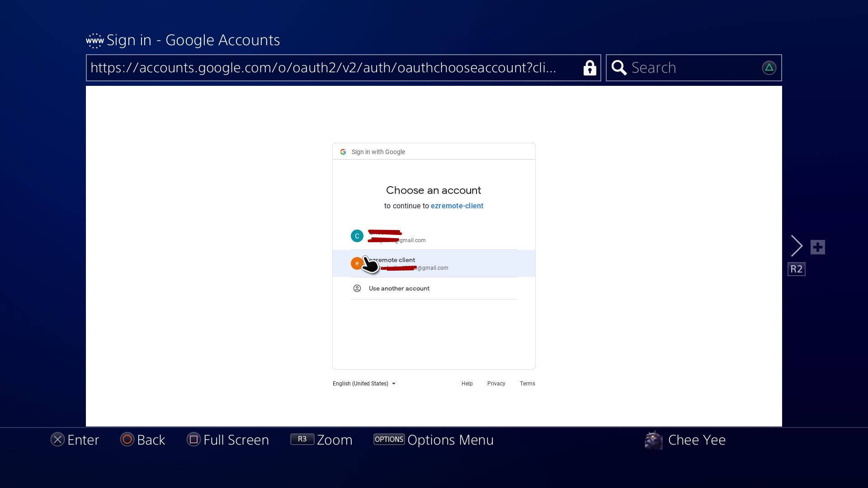Click the Choose an account heading
The image size is (868, 488).
click(x=434, y=190)
